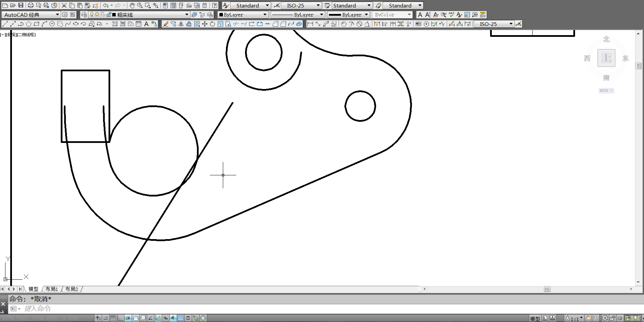Click the ViewCube 东 direction label
The width and height of the screenshot is (644, 322).
[x=625, y=58]
